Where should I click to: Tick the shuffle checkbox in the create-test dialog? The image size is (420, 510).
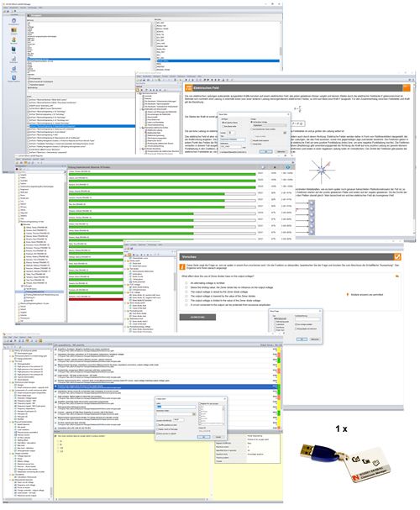pyautogui.click(x=158, y=425)
